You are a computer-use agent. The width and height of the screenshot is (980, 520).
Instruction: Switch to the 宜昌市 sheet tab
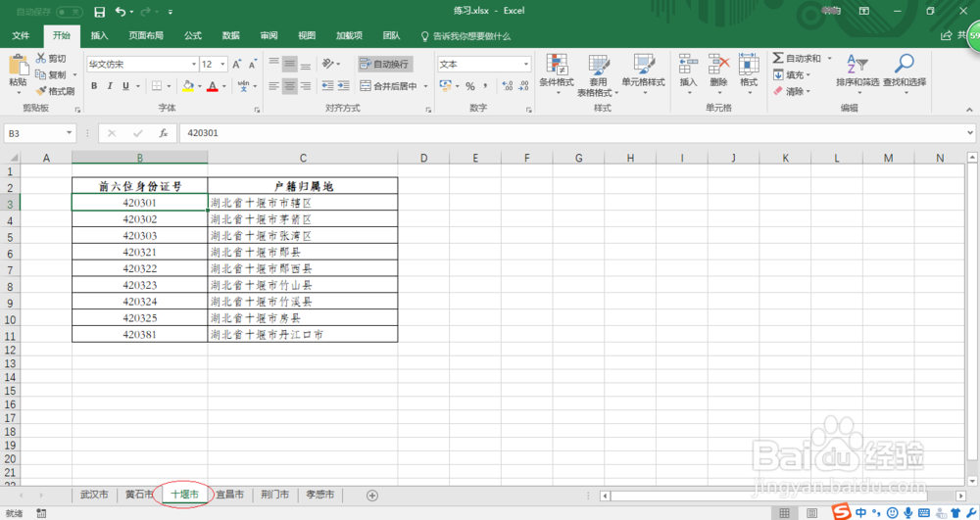click(x=229, y=495)
